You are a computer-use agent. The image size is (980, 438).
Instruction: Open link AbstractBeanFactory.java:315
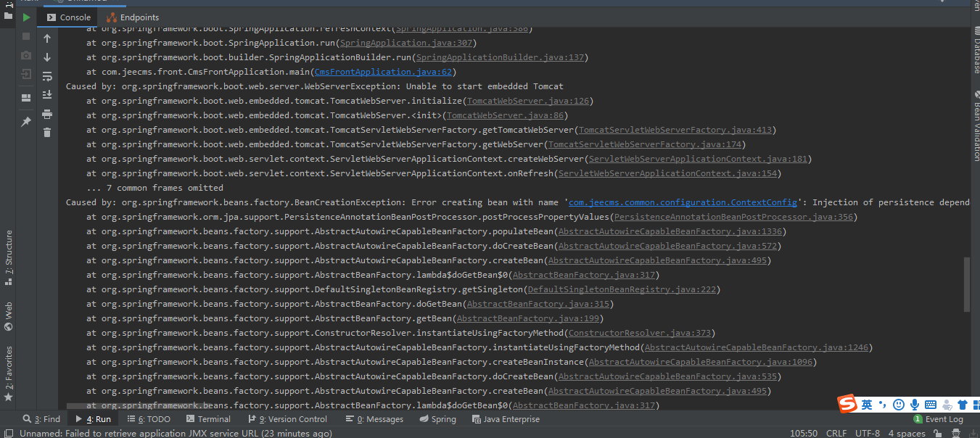pos(538,304)
